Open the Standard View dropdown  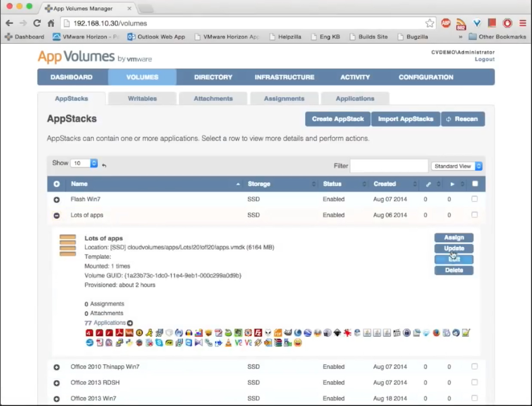(x=456, y=166)
